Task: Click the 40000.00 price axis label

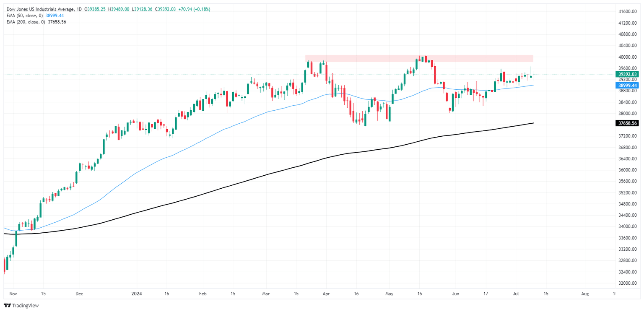Action: 628,57
